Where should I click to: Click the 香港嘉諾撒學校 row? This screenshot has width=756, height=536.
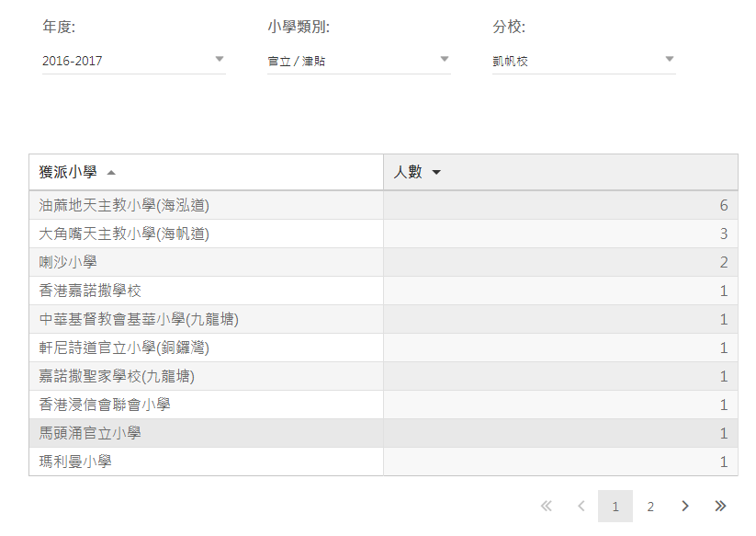pos(90,291)
